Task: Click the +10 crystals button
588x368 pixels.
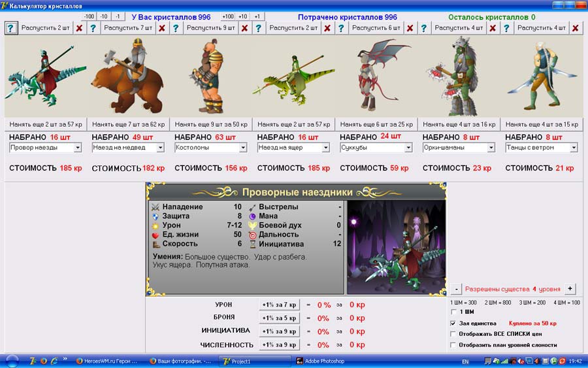Action: [x=242, y=16]
